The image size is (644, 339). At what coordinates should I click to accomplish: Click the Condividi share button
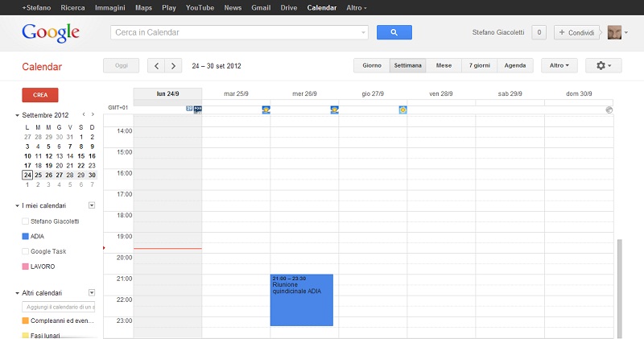pyautogui.click(x=577, y=32)
